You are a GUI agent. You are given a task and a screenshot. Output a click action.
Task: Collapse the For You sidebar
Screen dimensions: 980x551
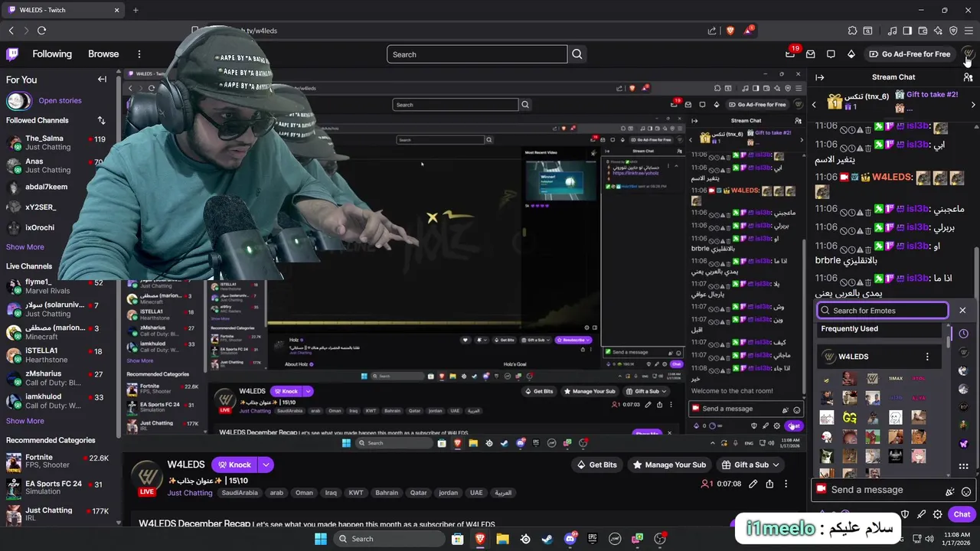point(102,80)
